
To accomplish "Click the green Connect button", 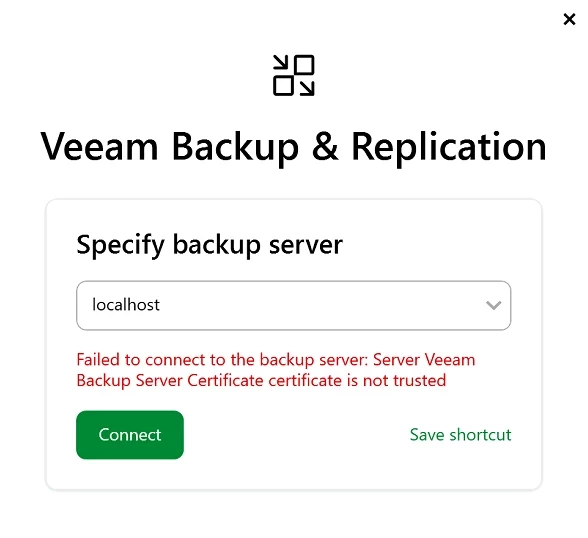I will [130, 435].
